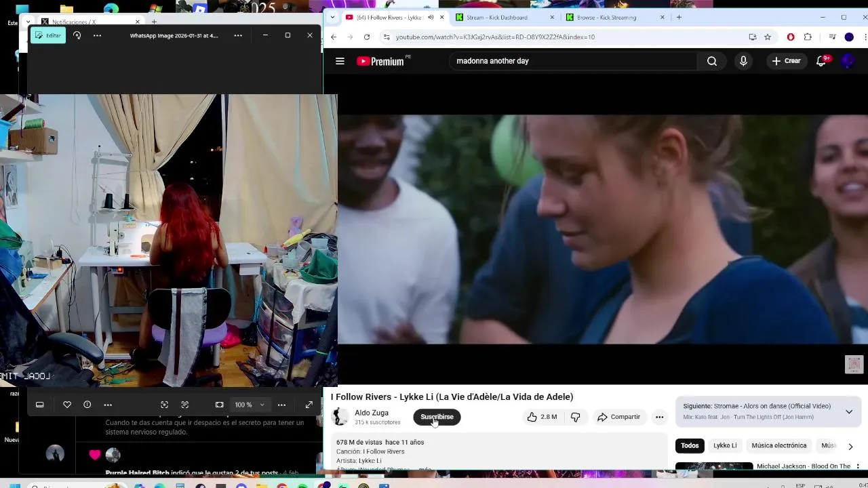
Task: Open the more options next to rotate icon
Action: pyautogui.click(x=98, y=35)
